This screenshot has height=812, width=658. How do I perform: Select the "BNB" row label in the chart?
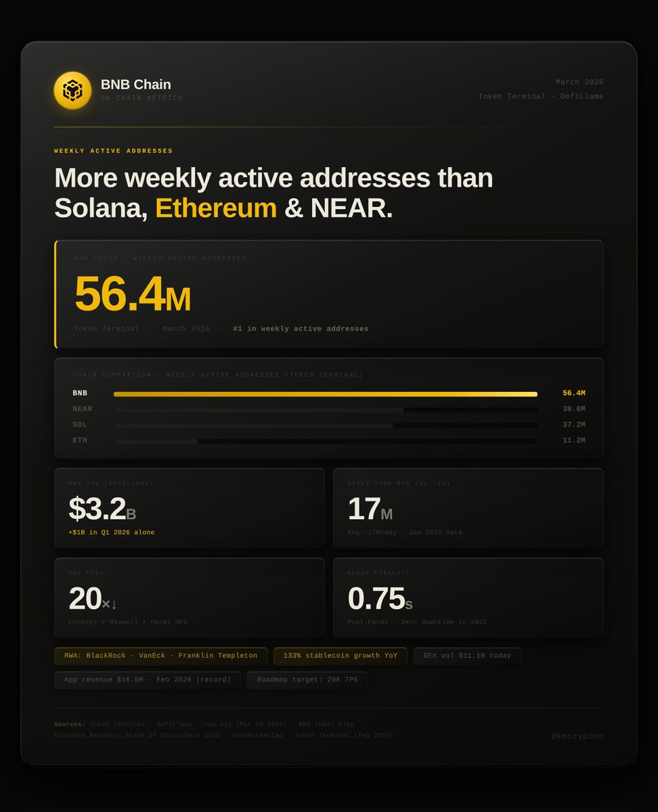click(80, 393)
